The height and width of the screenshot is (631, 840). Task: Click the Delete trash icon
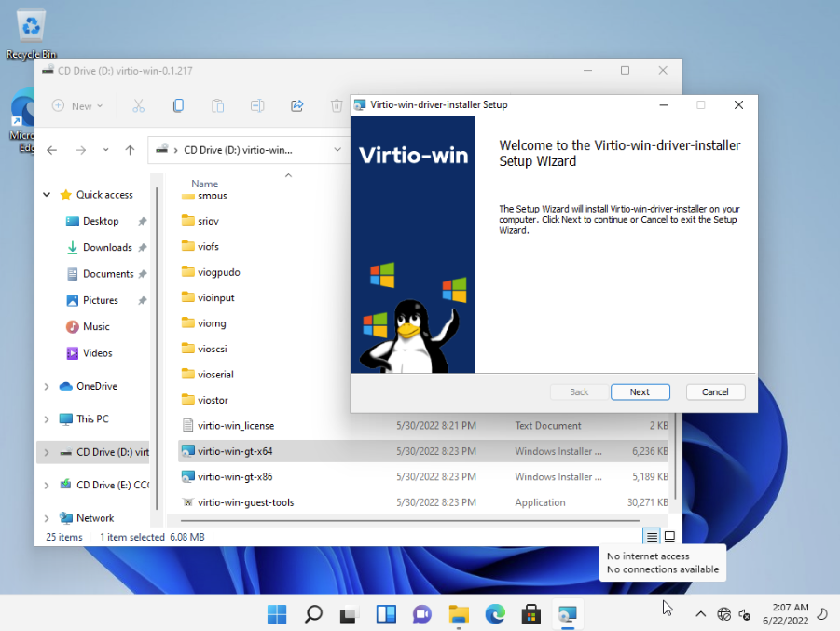pos(337,106)
